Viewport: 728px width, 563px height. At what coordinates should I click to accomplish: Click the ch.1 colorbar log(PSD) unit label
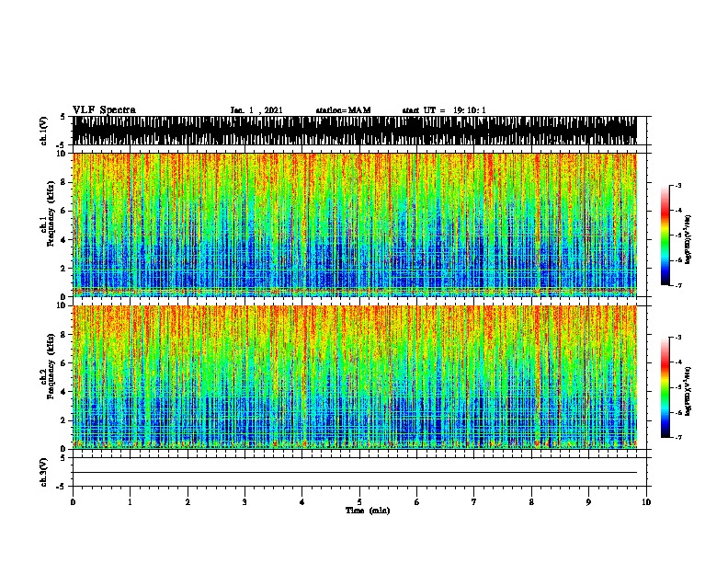click(x=688, y=240)
